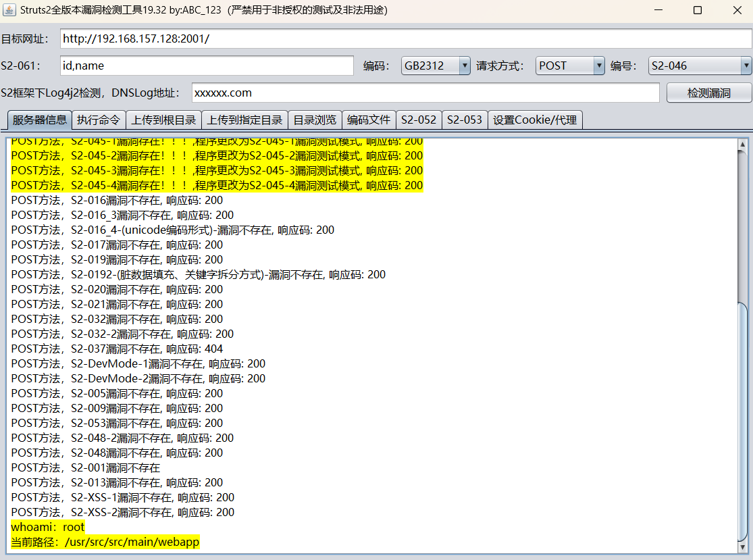Click the highlighted 当前路径 /usr/src/src/main/webapp line
Image resolution: width=753 pixels, height=560 pixels.
click(105, 542)
